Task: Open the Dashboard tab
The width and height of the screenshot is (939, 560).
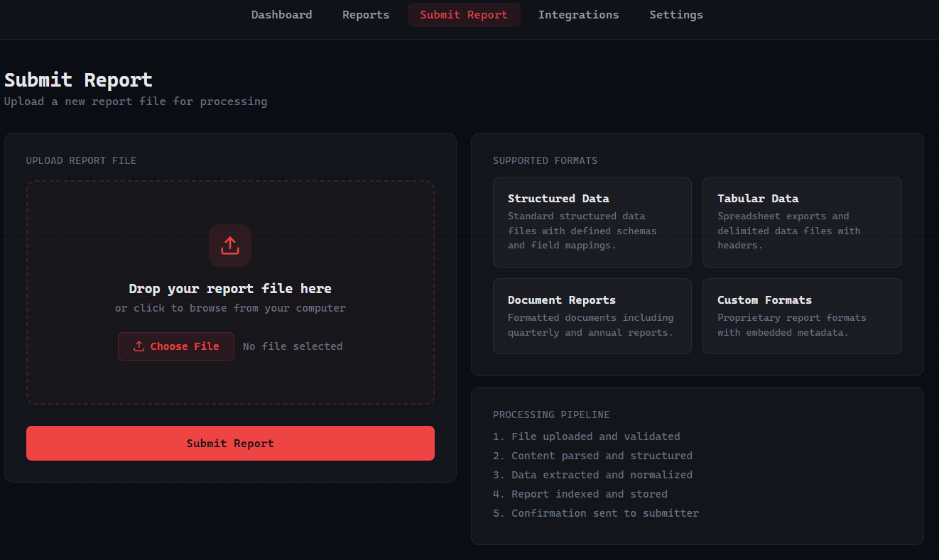Action: pyautogui.click(x=281, y=15)
